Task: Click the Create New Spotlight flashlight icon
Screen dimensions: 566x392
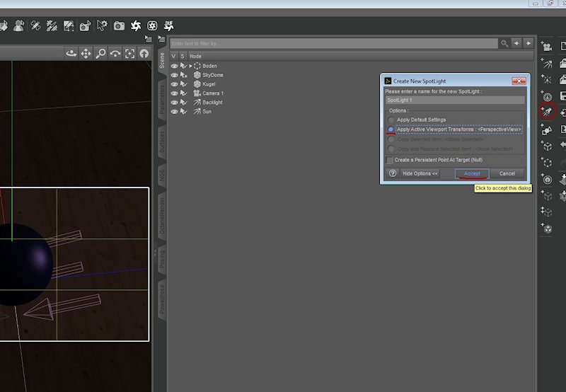Action: pyautogui.click(x=547, y=111)
